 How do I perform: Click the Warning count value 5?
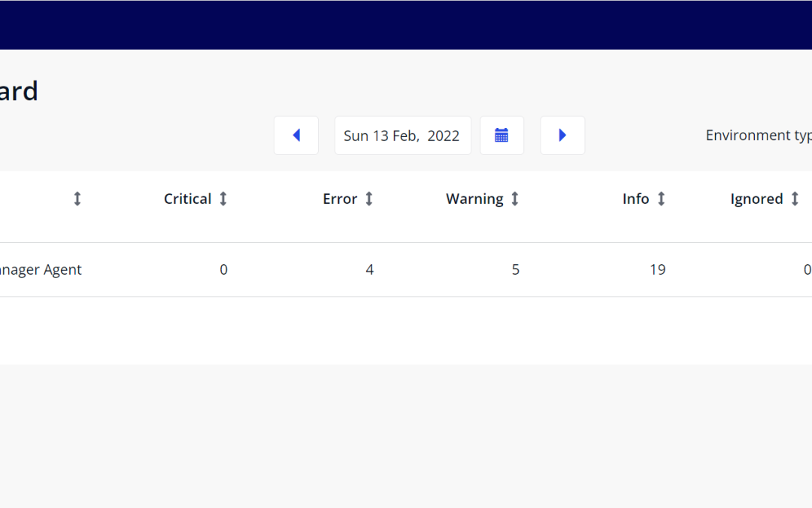(x=515, y=269)
